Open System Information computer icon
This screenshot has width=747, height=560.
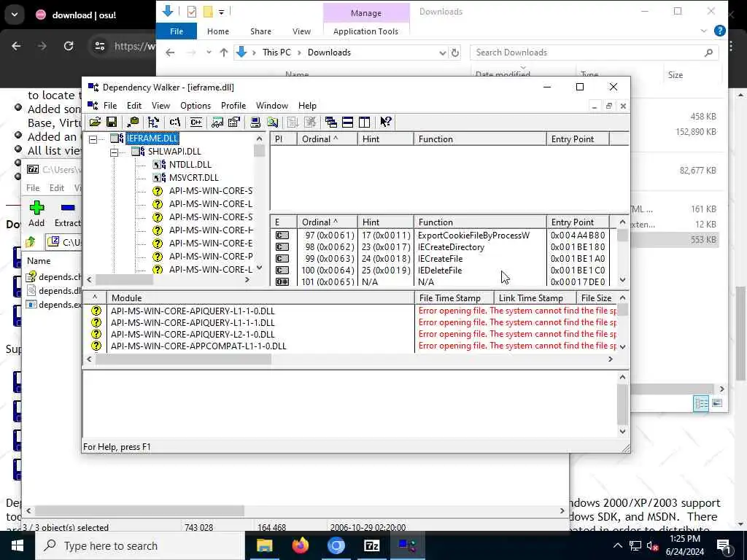255,122
